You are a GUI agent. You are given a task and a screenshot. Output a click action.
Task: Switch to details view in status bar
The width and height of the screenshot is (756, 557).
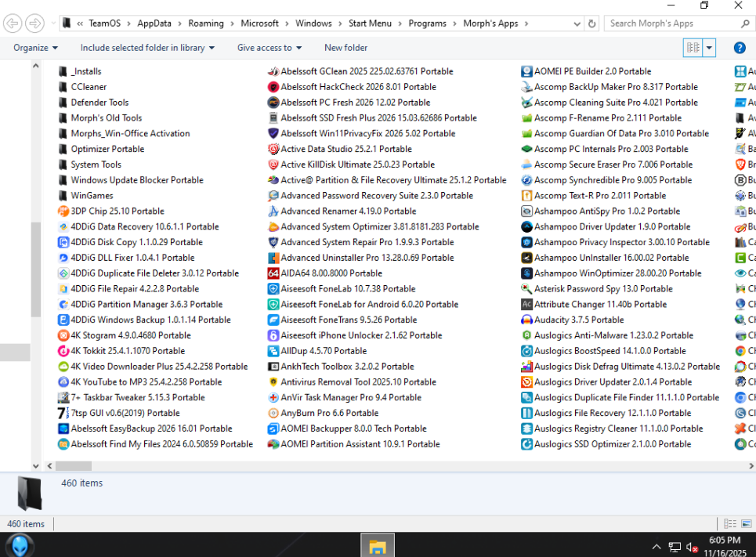[x=730, y=524]
